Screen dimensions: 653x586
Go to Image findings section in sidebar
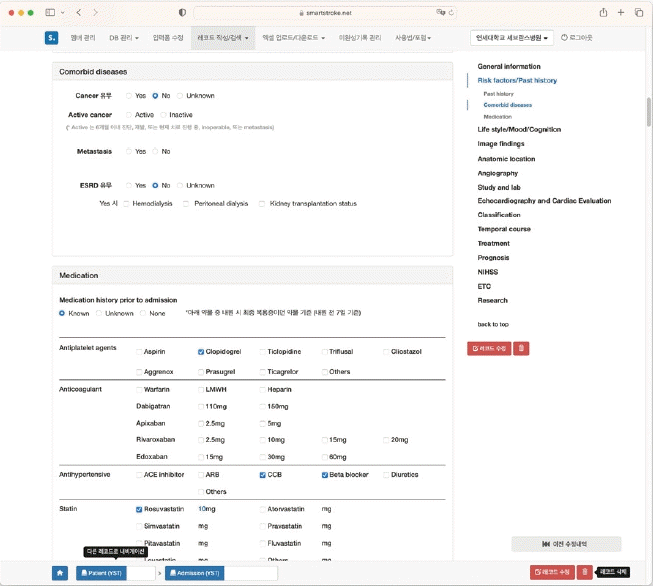point(501,144)
